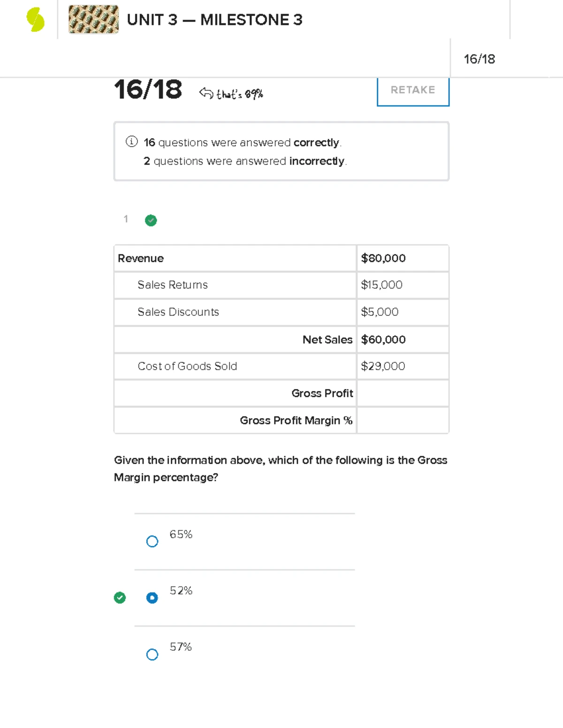This screenshot has height=728, width=563.
Task: Click the 16/18 score in top right
Action: click(479, 59)
